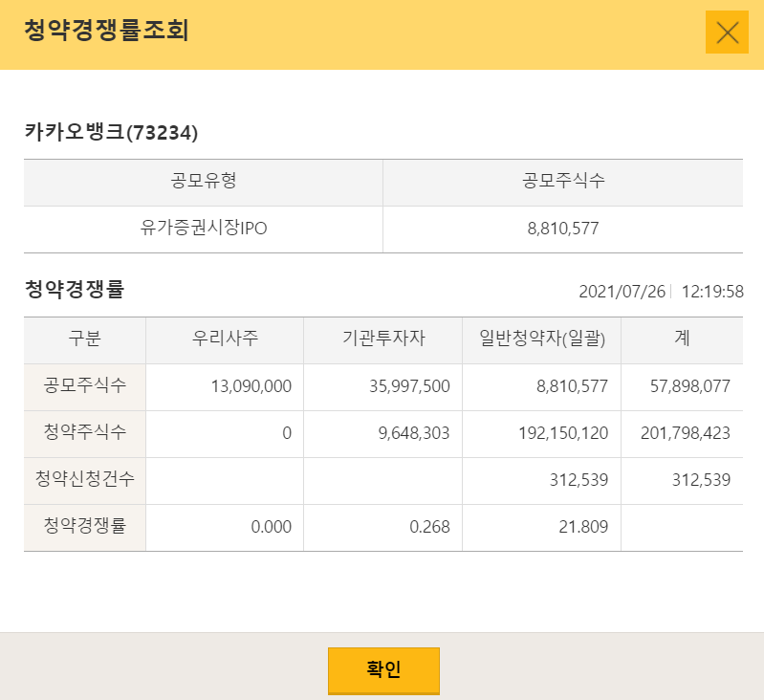Viewport: 764px width, 700px height.
Task: Click the 청약주식수 row label
Action: [85, 432]
